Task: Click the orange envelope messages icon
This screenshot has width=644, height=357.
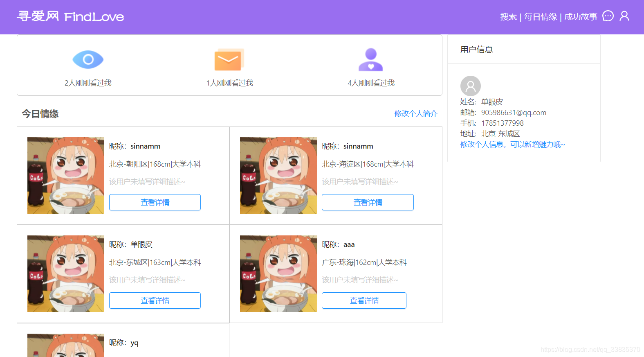Action: pos(229,60)
